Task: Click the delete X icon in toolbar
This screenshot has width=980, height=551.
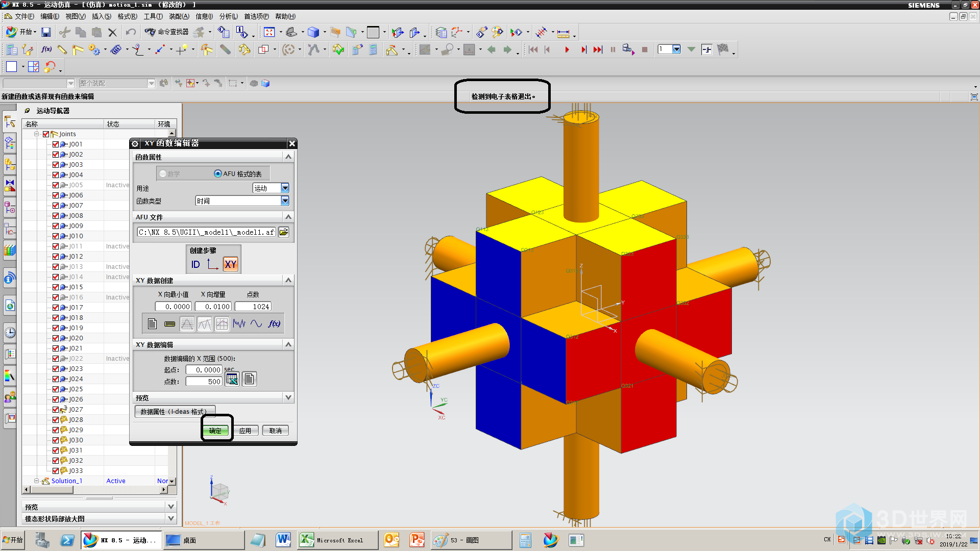Action: 113,33
